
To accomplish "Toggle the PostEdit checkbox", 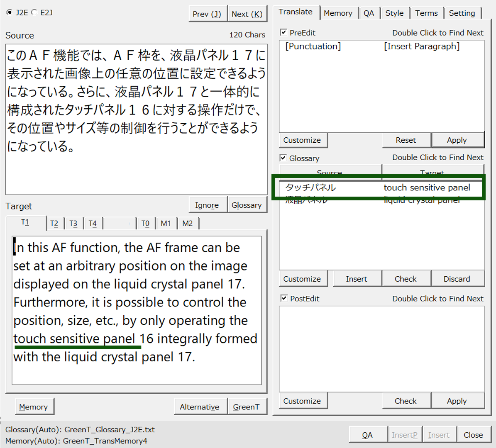I will click(x=284, y=298).
